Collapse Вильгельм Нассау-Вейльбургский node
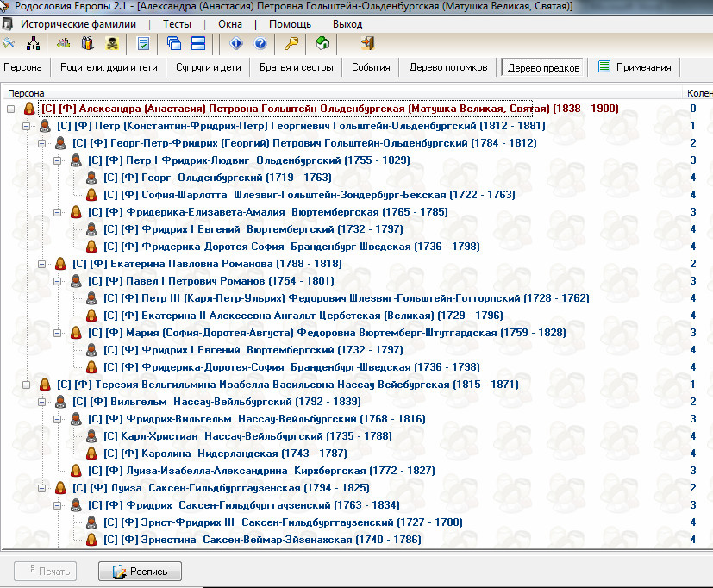Screen dimensions: 713x588 pyautogui.click(x=42, y=402)
